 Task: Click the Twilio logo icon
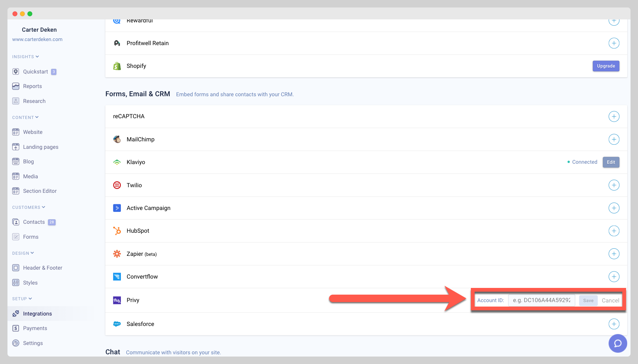click(x=117, y=185)
